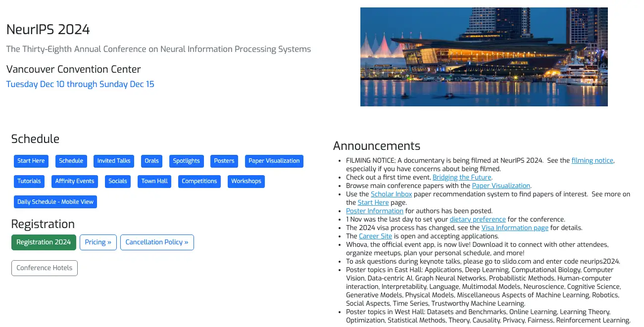Click the Tuesday Dec 10 through Sunday Dec 15 dates
Screen dimensions: 644x327
click(x=80, y=84)
